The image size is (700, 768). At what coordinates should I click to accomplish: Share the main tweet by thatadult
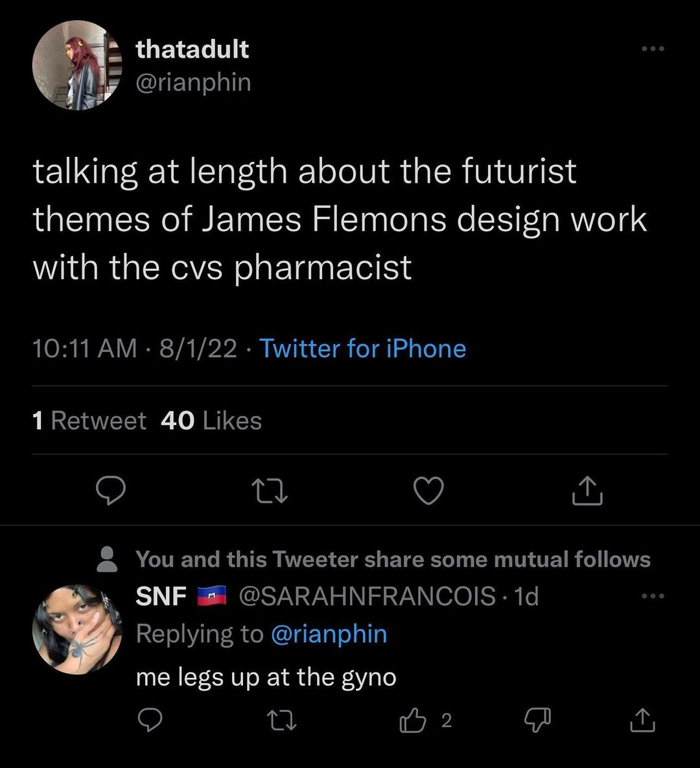click(587, 491)
